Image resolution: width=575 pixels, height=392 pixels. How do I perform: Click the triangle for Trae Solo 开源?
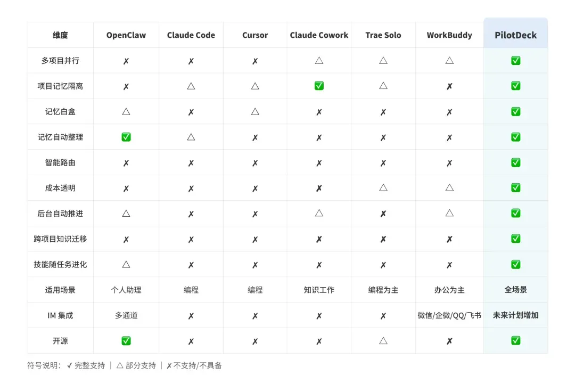(x=383, y=341)
